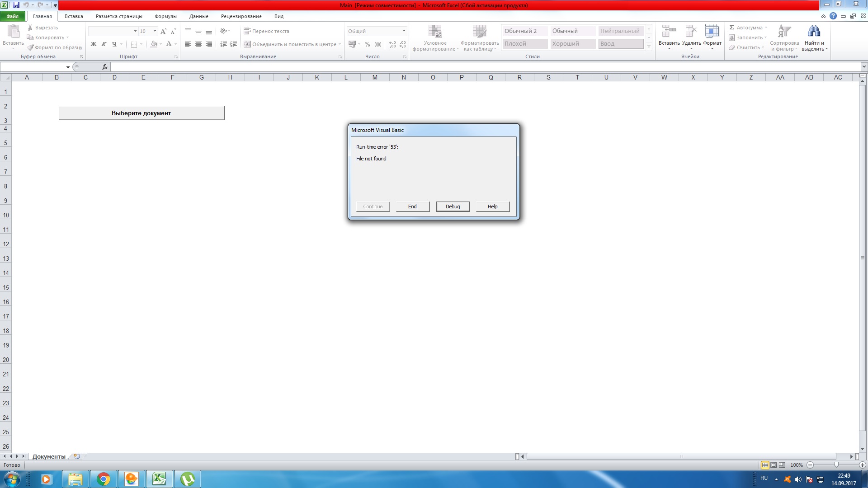Click the Borders icon in Font group
The image size is (868, 488).
134,44
